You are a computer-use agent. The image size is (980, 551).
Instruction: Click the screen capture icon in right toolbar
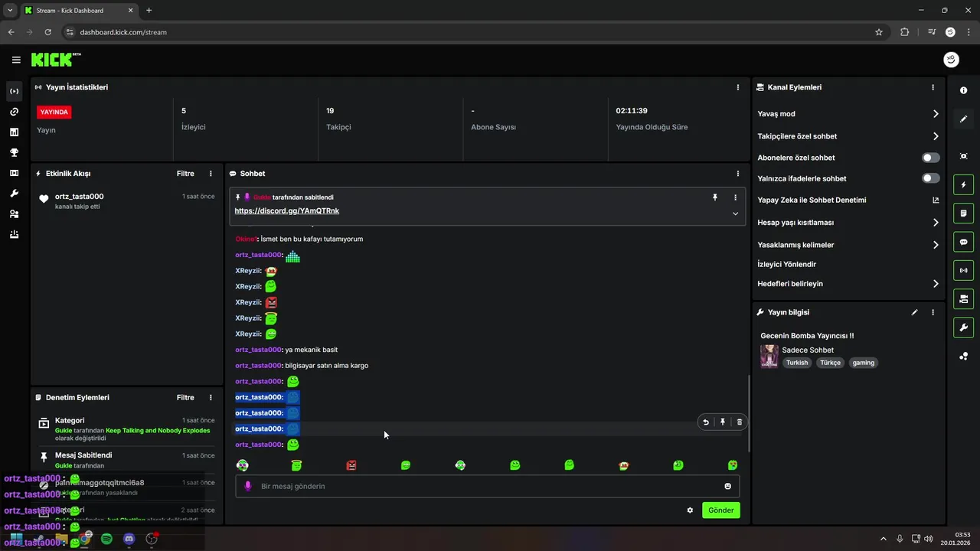[x=963, y=156]
